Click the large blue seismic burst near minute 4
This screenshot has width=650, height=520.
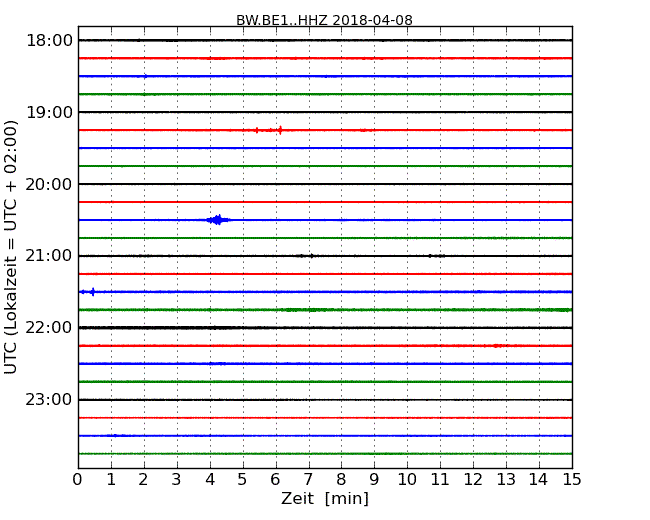[x=218, y=220]
